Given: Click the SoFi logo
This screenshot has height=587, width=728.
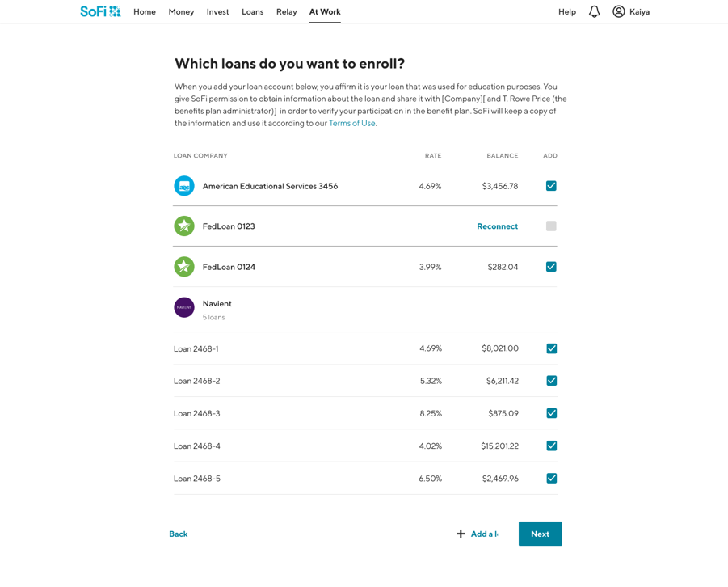Looking at the screenshot, I should click(x=100, y=11).
